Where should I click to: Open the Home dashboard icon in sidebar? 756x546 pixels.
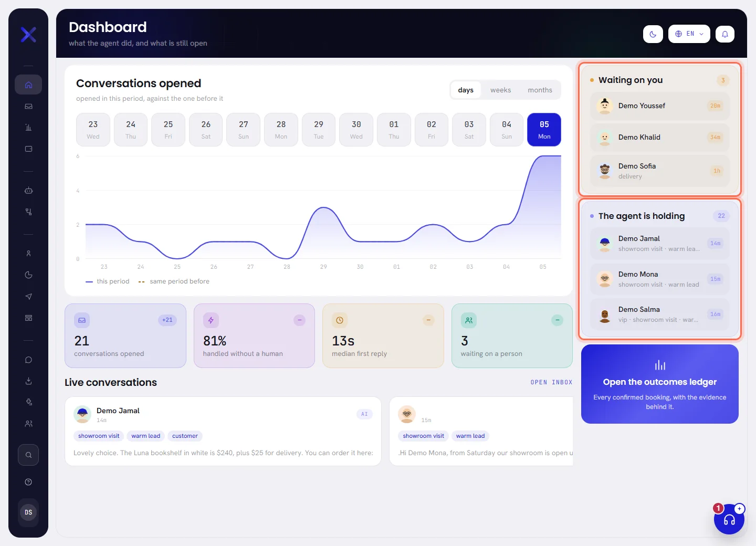tap(28, 85)
